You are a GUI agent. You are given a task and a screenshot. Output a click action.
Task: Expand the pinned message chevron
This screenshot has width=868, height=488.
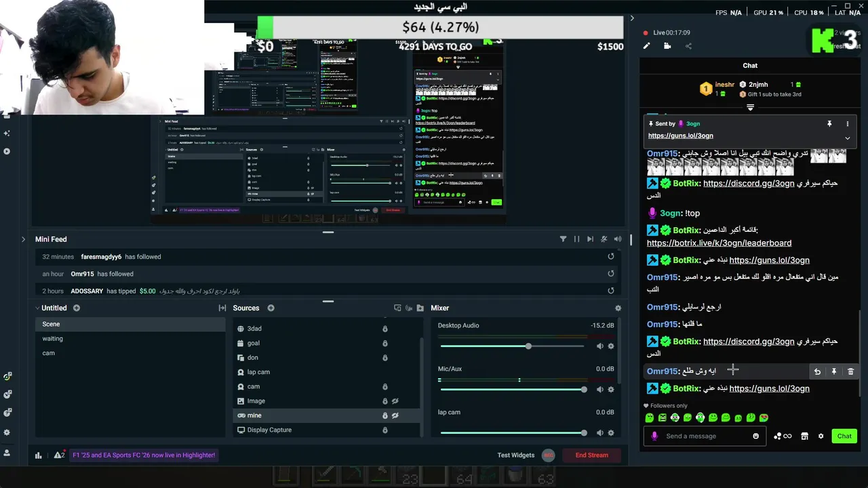click(x=847, y=138)
